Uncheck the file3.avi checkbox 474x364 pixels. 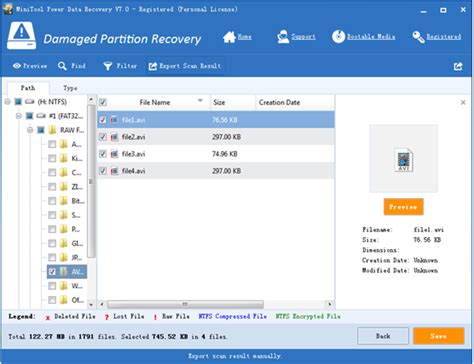coord(103,154)
